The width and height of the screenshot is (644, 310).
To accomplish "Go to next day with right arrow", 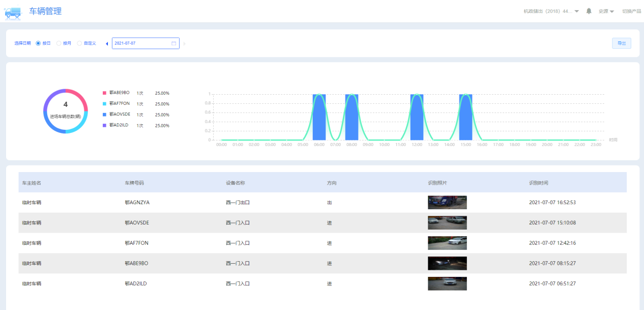I will (x=184, y=44).
